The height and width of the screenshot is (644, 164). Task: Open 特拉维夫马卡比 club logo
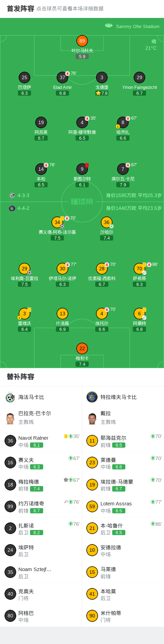(x=92, y=397)
